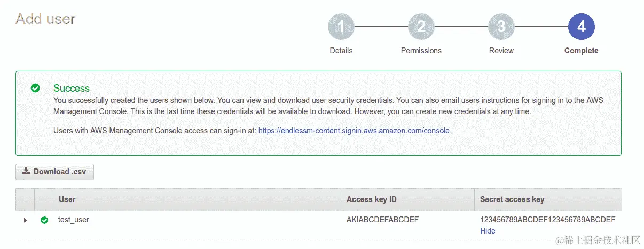Select the test_user name cell
The height and width of the screenshot is (249, 644).
(74, 220)
